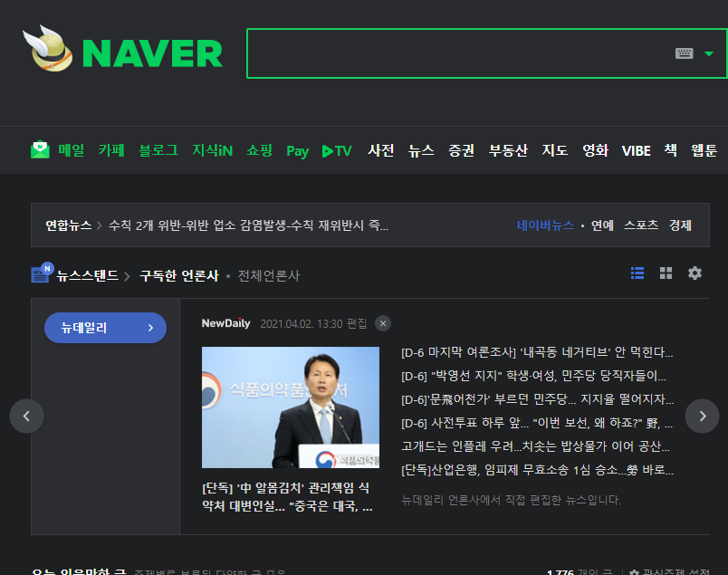
Task: Open 증권 menu item
Action: pyautogui.click(x=462, y=150)
